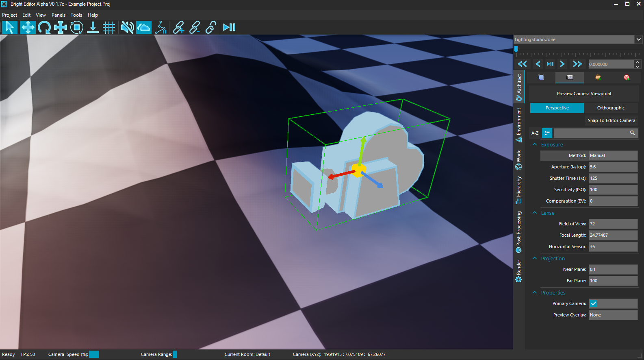This screenshot has width=644, height=360.
Task: Toggle the cloud sky rendering icon
Action: click(144, 27)
